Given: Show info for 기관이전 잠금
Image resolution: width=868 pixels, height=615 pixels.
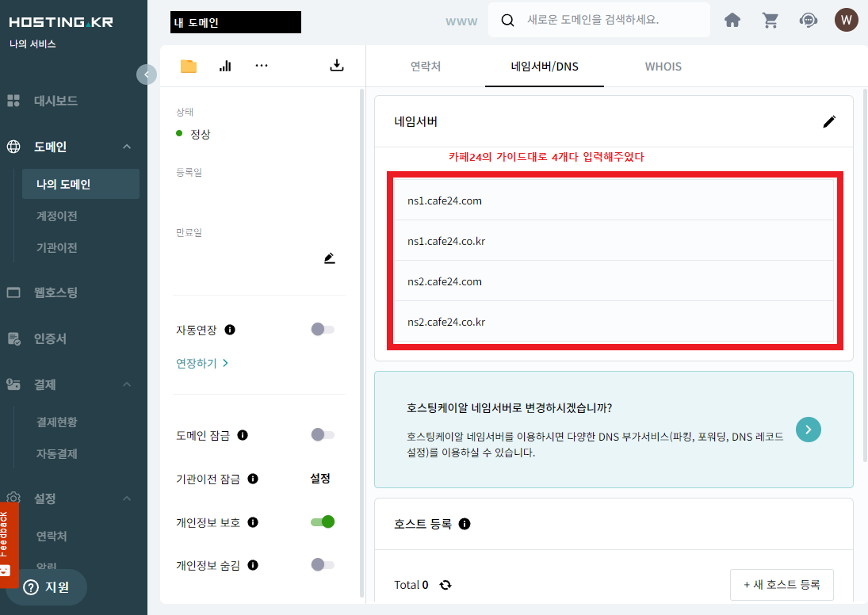Looking at the screenshot, I should (253, 479).
